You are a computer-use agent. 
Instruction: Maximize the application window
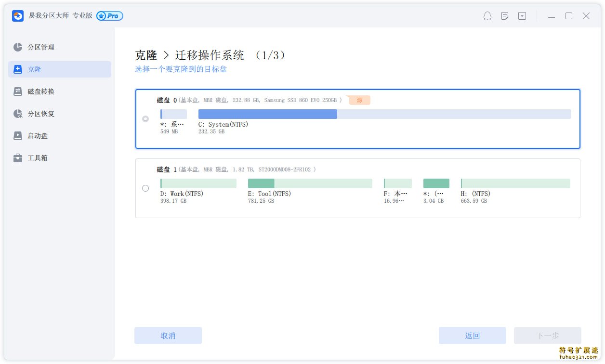point(569,16)
